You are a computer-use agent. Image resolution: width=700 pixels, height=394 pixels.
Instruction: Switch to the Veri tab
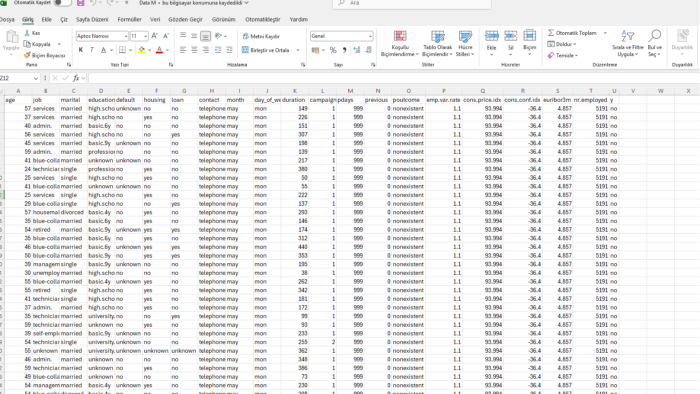(155, 20)
